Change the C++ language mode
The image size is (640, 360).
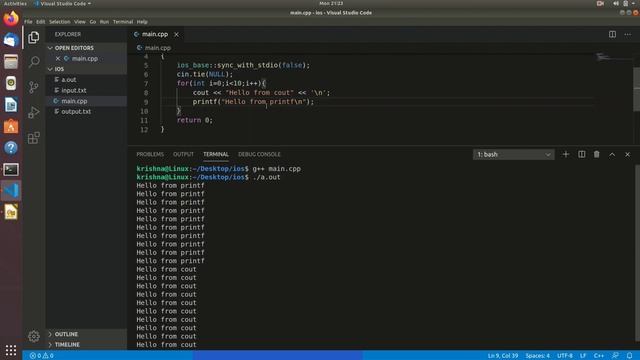click(599, 356)
